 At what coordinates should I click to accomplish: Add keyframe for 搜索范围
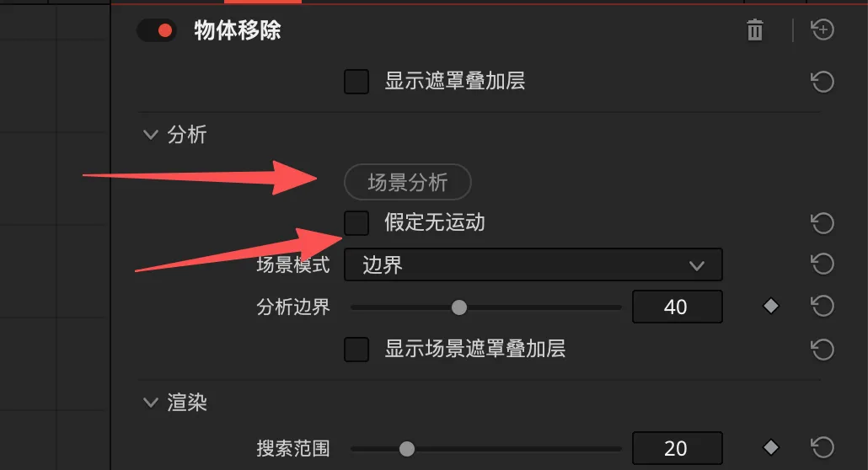[x=770, y=447]
